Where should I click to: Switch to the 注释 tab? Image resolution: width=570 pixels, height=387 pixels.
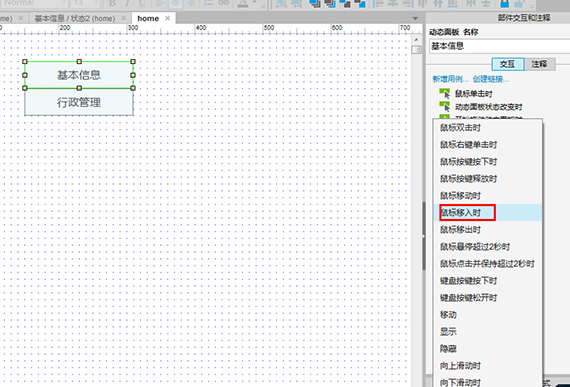pos(539,64)
